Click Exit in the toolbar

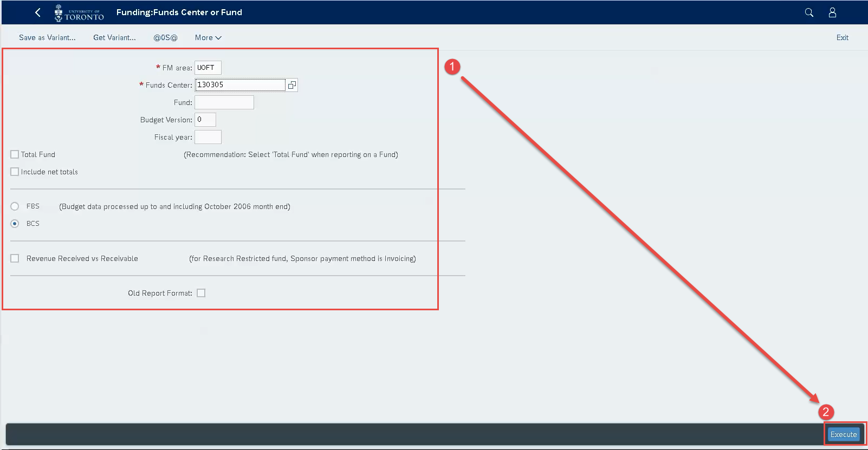842,37
